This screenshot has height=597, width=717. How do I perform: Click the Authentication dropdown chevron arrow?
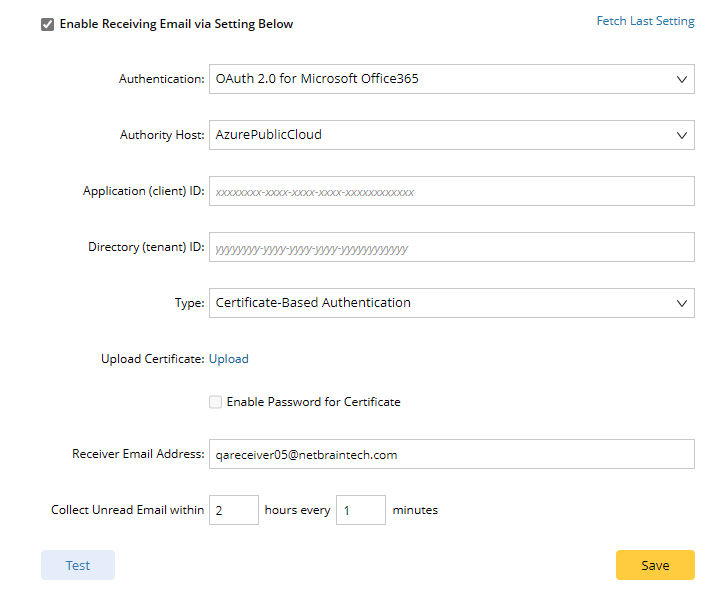[x=682, y=79]
